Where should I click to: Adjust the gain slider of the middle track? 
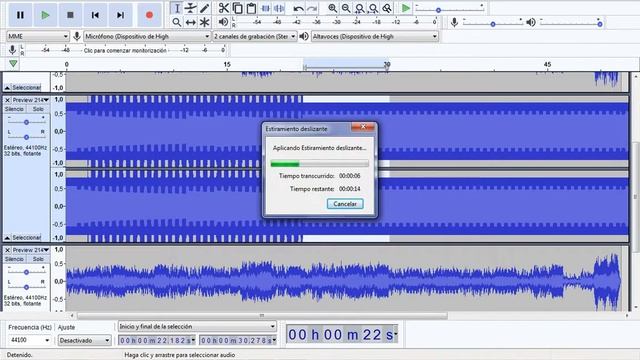[26, 122]
